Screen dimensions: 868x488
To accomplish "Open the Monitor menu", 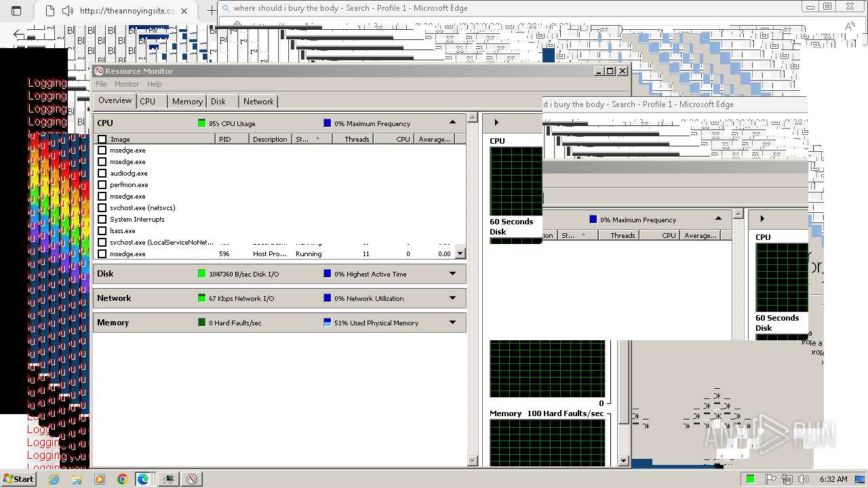I will tap(127, 84).
